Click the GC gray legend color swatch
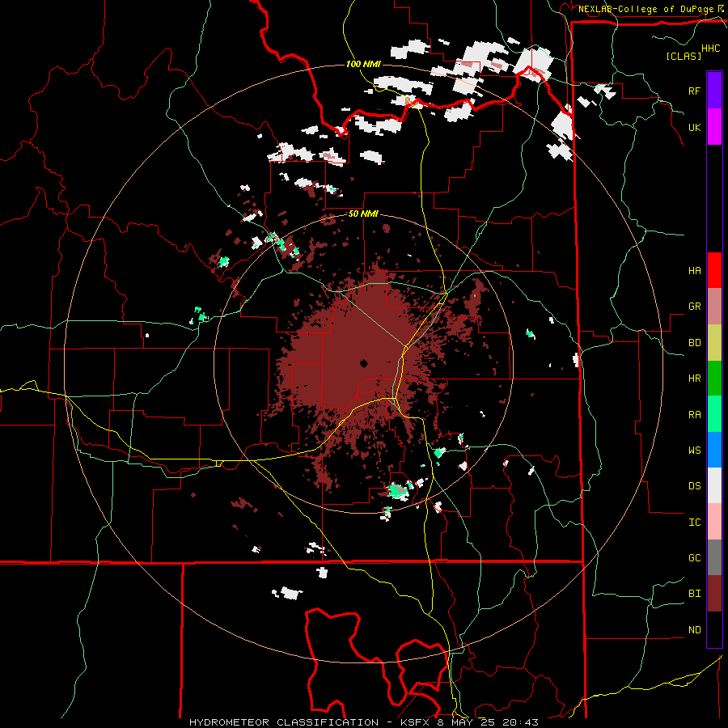 [714, 557]
